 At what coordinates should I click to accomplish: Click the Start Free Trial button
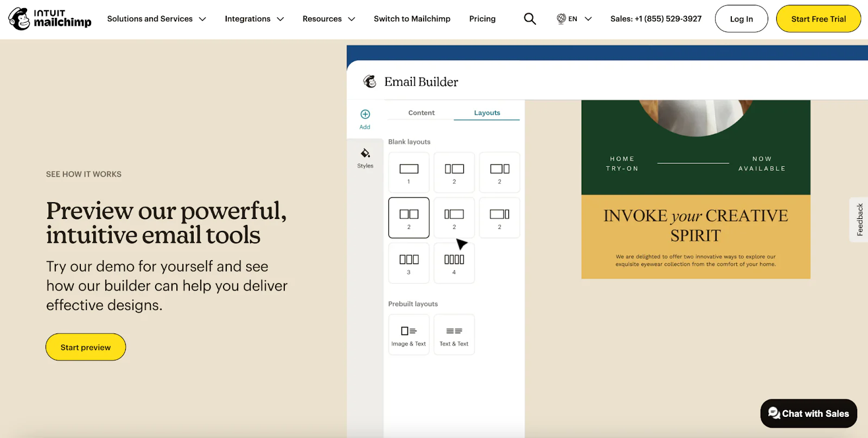[819, 19]
